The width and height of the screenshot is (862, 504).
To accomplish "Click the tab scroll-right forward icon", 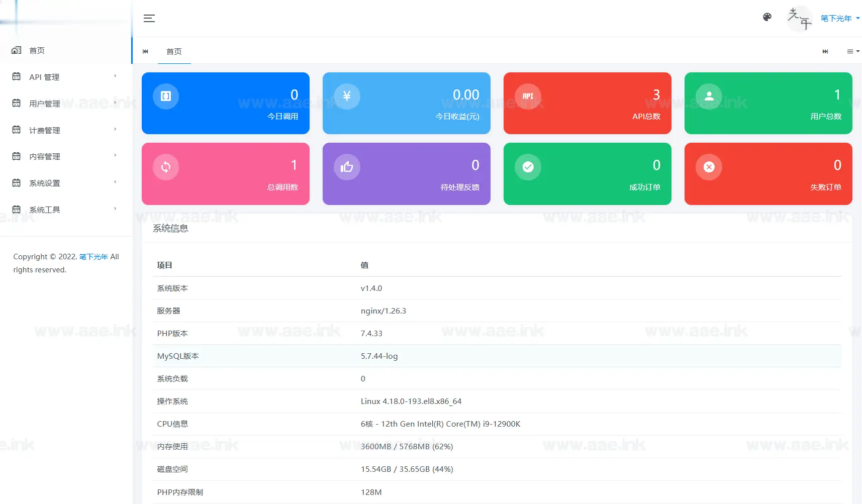I will pos(825,51).
